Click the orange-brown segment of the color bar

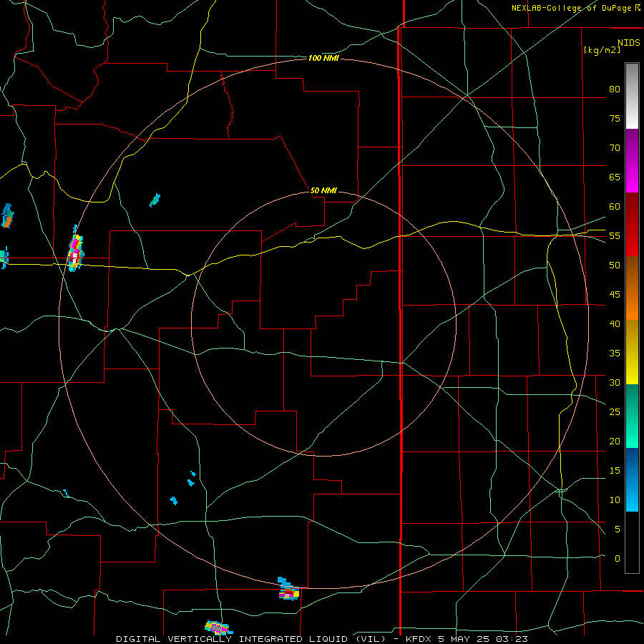tap(632, 288)
